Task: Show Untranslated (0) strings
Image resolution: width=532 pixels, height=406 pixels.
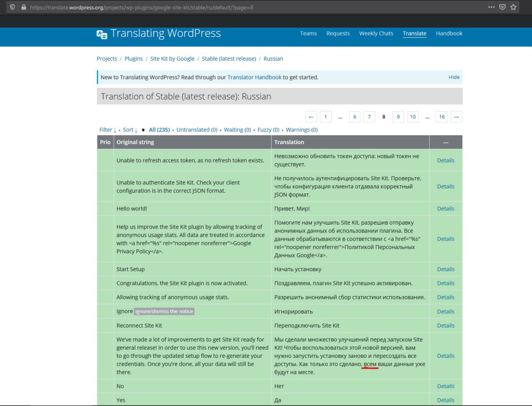Action: 197,130
